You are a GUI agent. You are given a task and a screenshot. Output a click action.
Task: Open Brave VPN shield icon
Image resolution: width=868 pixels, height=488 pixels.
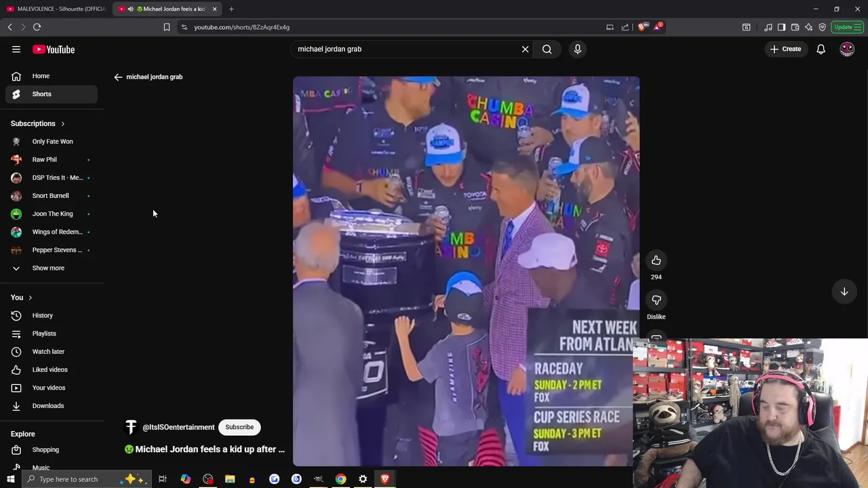click(822, 27)
